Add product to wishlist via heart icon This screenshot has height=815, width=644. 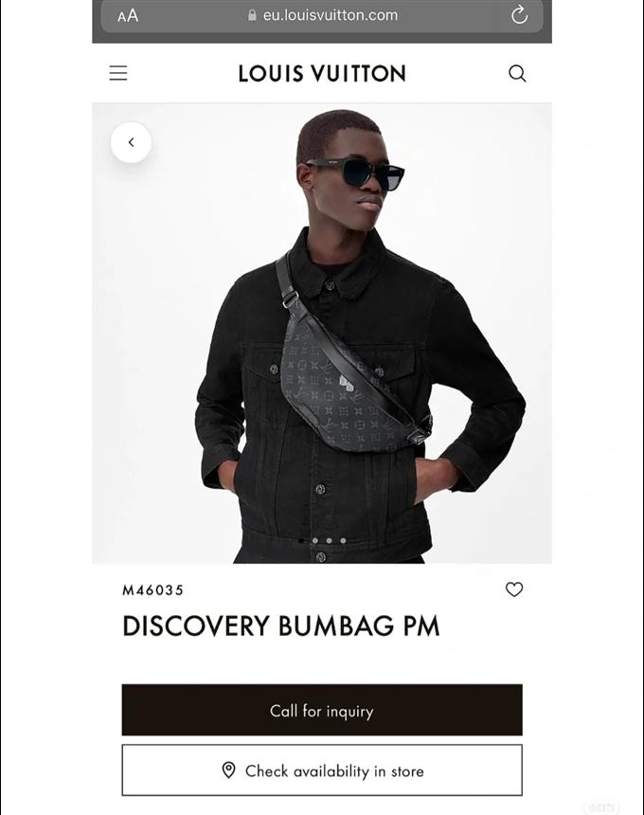(514, 589)
